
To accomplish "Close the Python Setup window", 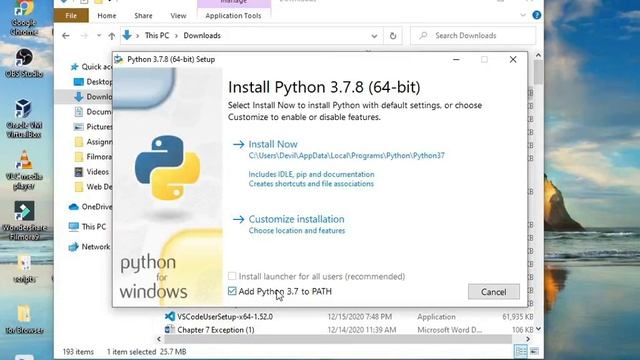I will [513, 60].
